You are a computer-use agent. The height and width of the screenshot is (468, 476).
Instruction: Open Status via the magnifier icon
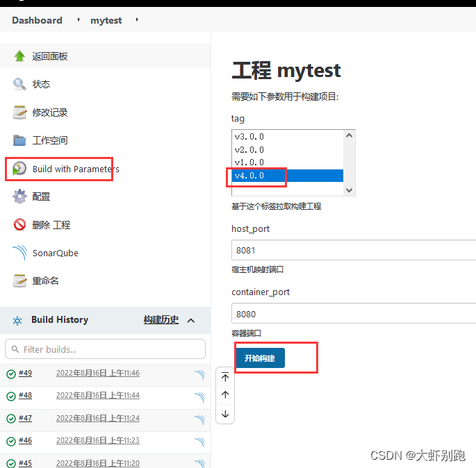click(19, 84)
